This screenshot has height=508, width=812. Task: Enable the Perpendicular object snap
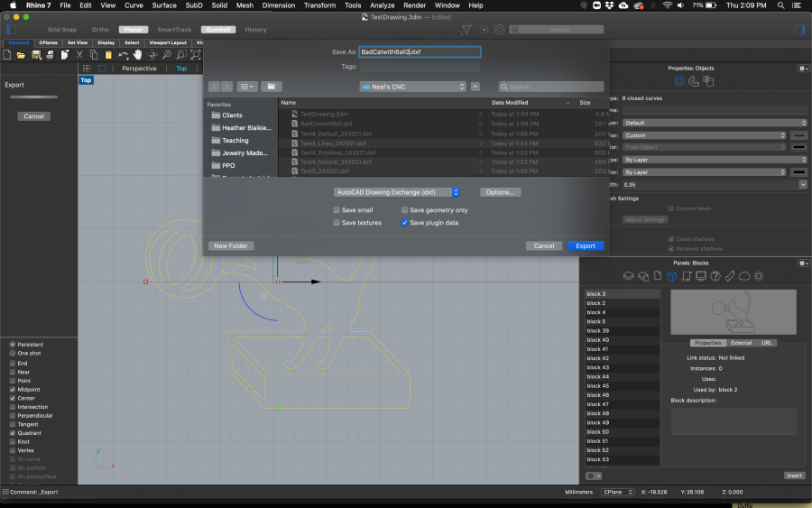coord(13,415)
